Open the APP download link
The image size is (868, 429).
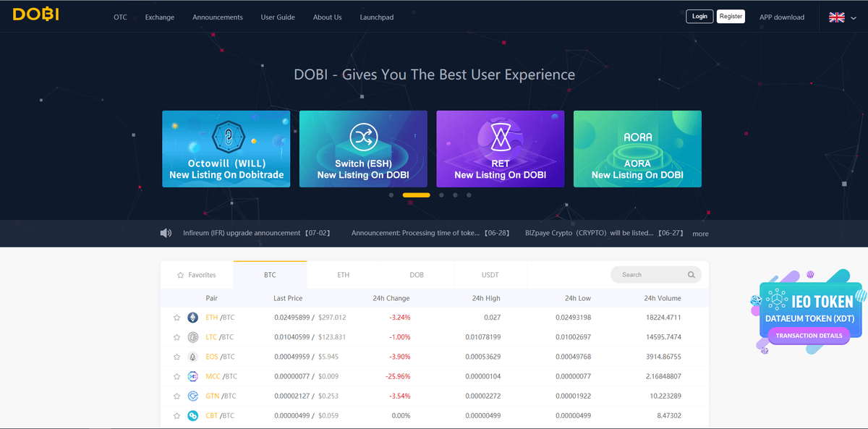[782, 17]
